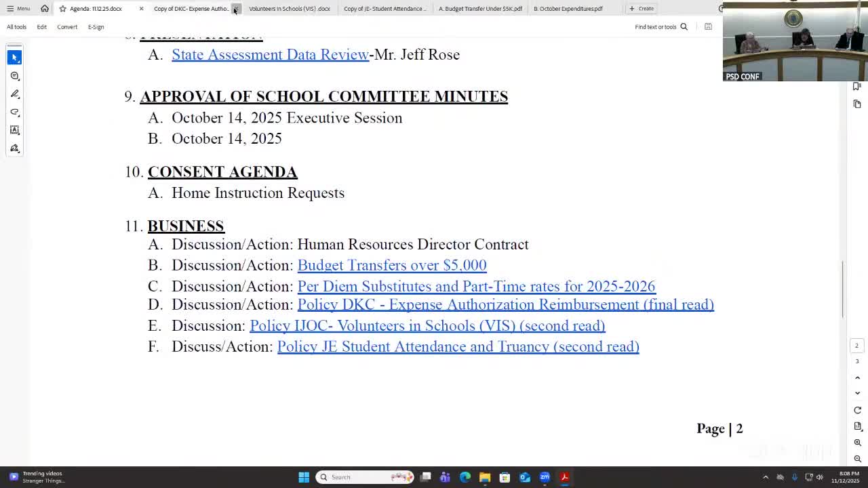The image size is (868, 488).
Task: Open the Add Comment tool
Action: coord(15,76)
